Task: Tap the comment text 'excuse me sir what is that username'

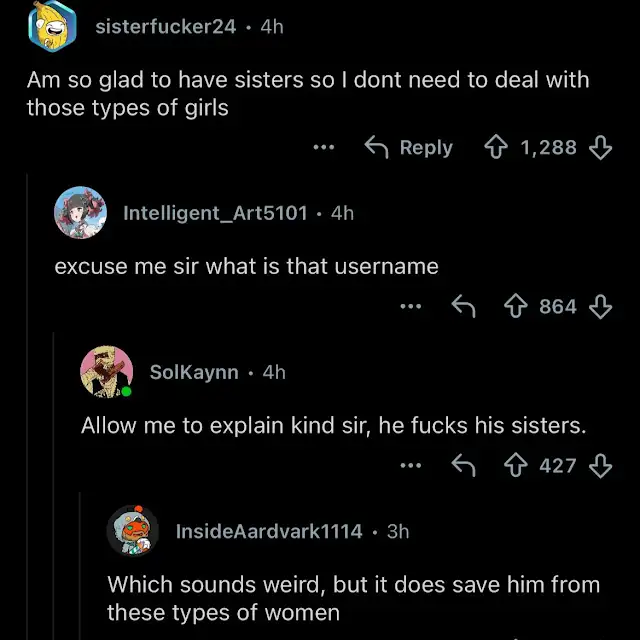Action: tap(246, 266)
